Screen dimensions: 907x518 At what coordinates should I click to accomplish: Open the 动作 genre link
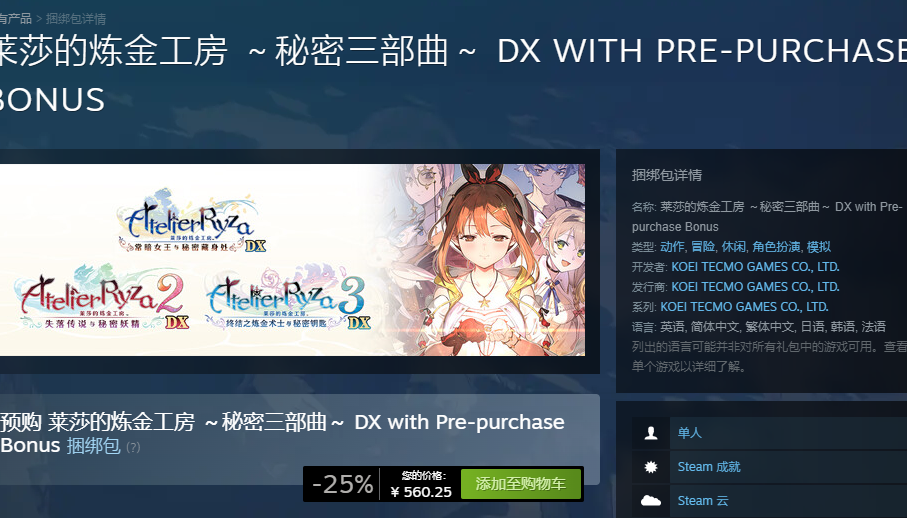[672, 247]
